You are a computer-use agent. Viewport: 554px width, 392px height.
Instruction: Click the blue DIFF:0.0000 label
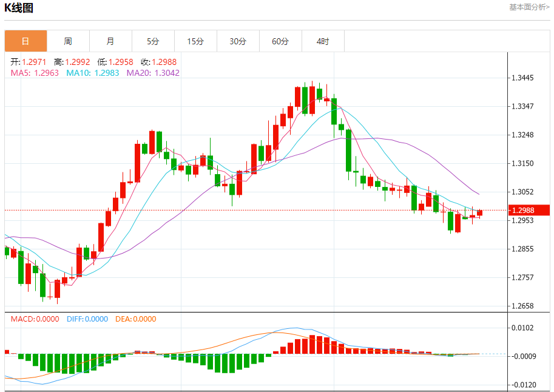click(87, 319)
